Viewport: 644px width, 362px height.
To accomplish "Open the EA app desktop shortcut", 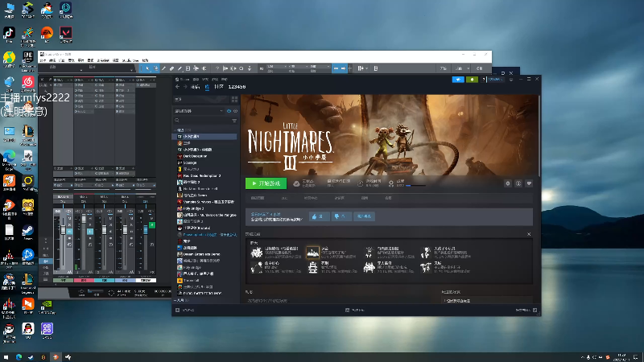I will [x=47, y=35].
